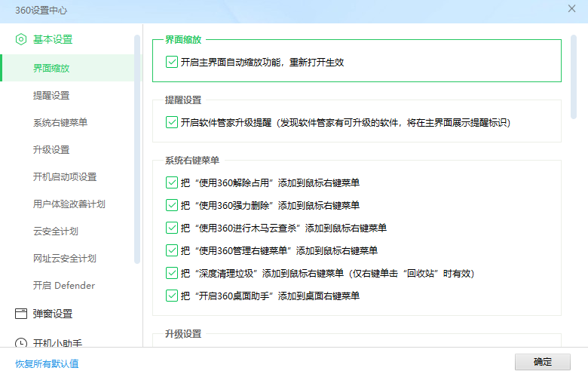Screen dimensions: 588x377
Task: Expand the 基本设置 category
Action: (53, 39)
